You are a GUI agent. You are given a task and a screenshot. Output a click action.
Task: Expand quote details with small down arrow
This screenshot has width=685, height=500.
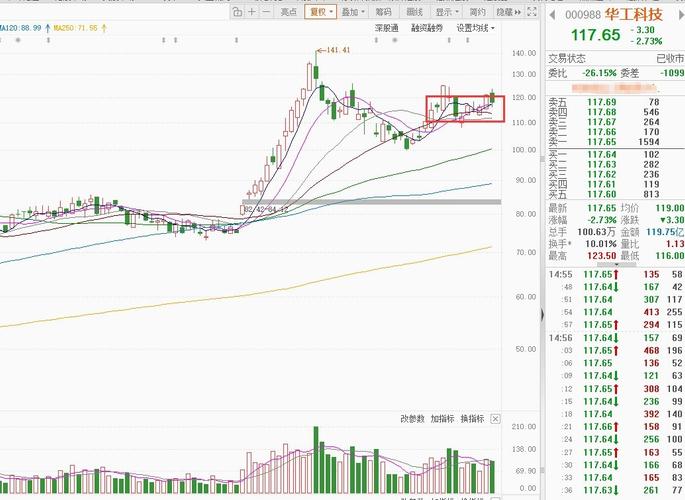tap(616, 264)
